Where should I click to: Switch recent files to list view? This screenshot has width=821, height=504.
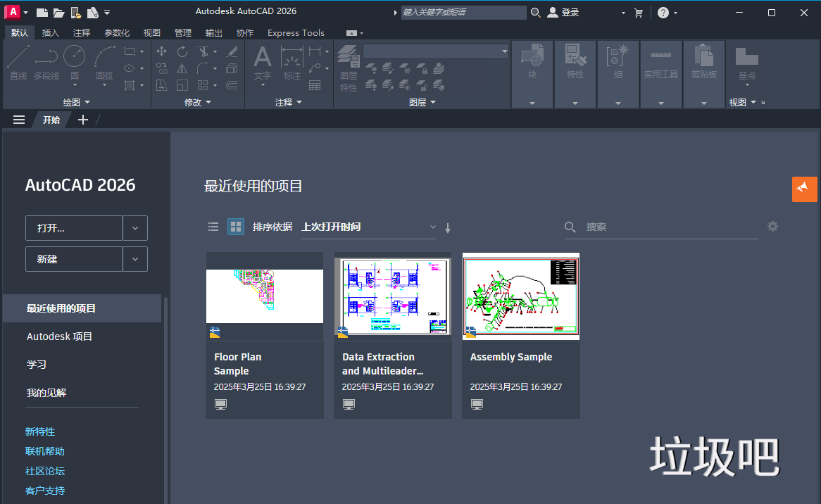[x=213, y=227]
